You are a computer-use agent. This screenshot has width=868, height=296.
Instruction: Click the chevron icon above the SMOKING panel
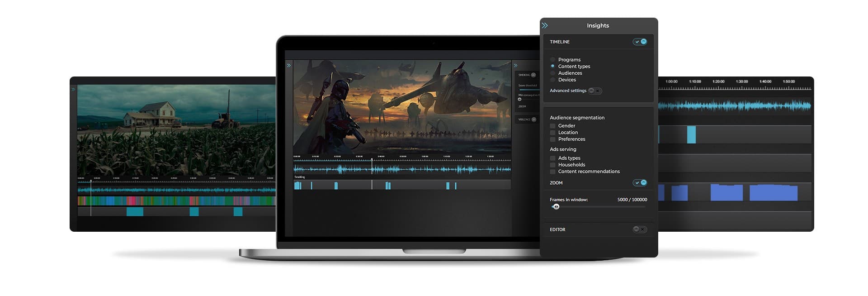coord(515,66)
